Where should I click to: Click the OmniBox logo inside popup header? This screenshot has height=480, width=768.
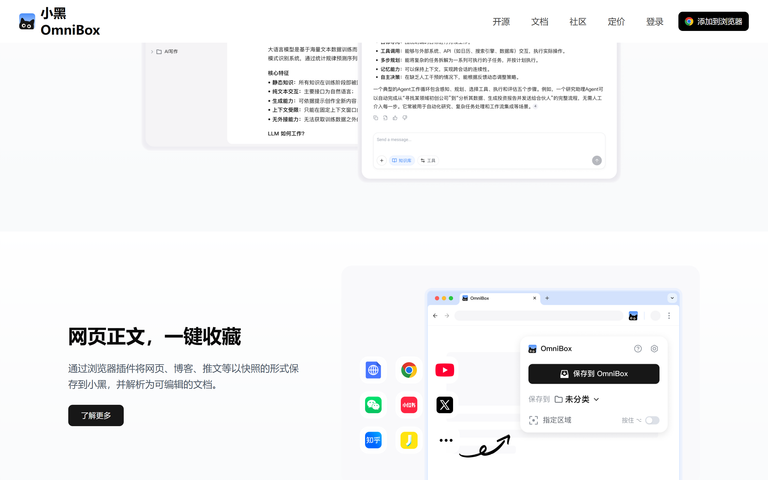532,349
